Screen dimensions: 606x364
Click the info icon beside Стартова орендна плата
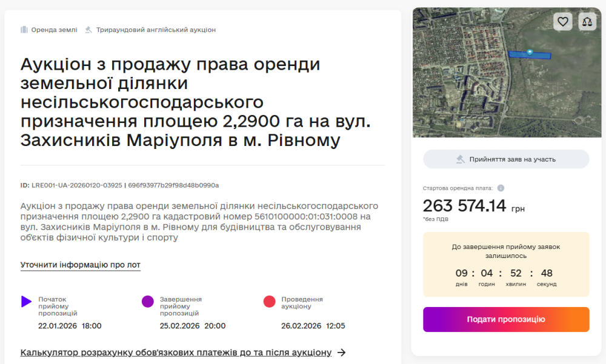[x=501, y=188]
